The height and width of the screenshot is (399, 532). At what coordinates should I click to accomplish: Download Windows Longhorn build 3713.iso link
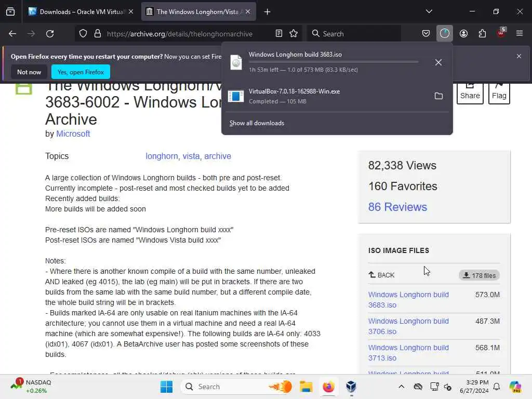[x=408, y=353]
